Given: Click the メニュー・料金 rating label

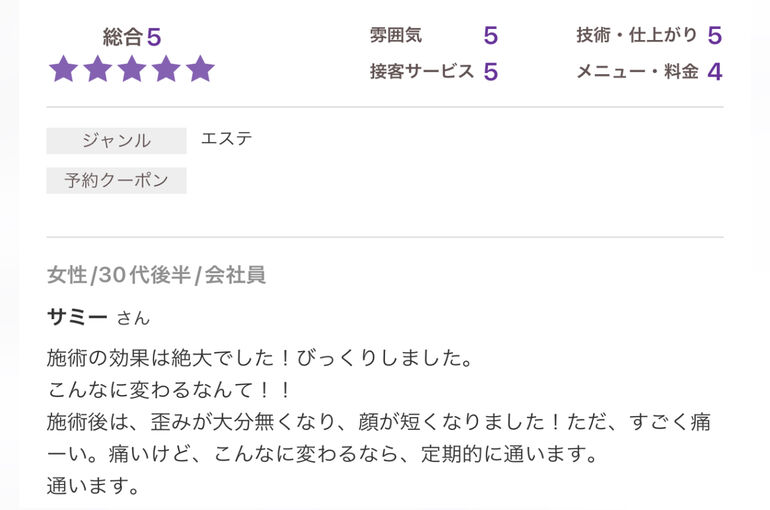Looking at the screenshot, I should tap(637, 72).
